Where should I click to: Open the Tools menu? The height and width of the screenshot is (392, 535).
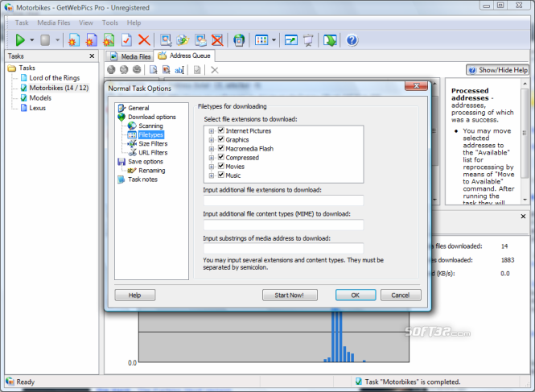point(110,23)
